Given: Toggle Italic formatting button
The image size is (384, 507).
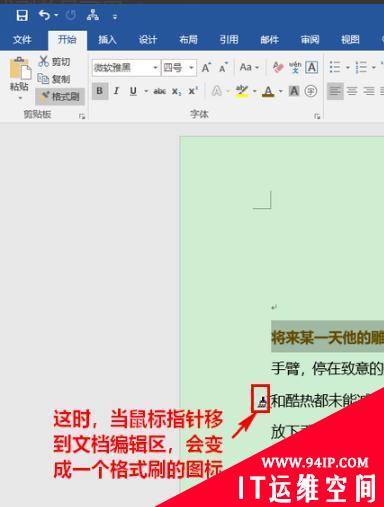Looking at the screenshot, I should pos(116,91).
